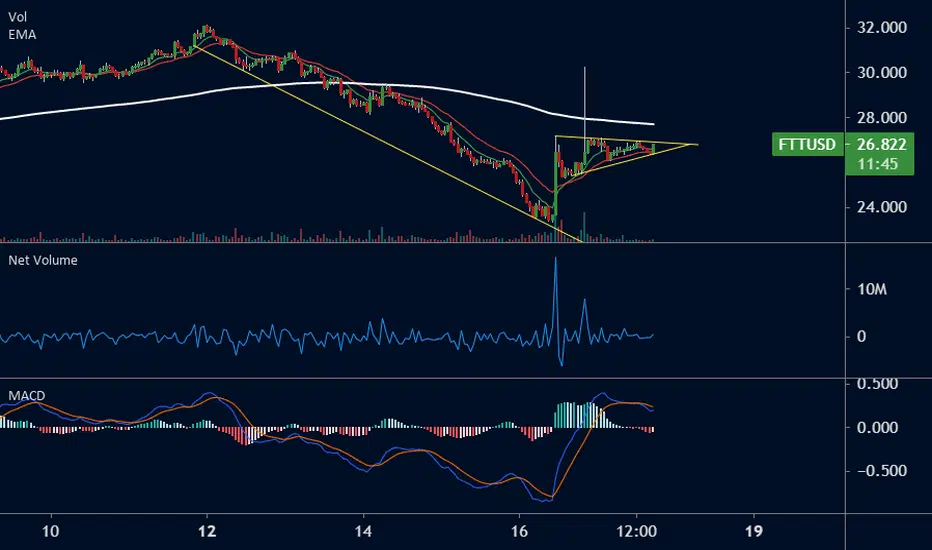Click the 30.000 price axis label
932x550 pixels.
click(881, 73)
